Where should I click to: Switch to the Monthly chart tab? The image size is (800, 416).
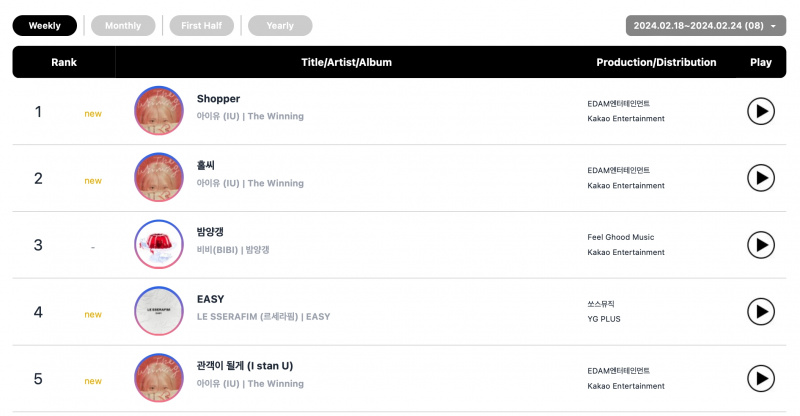point(123,26)
